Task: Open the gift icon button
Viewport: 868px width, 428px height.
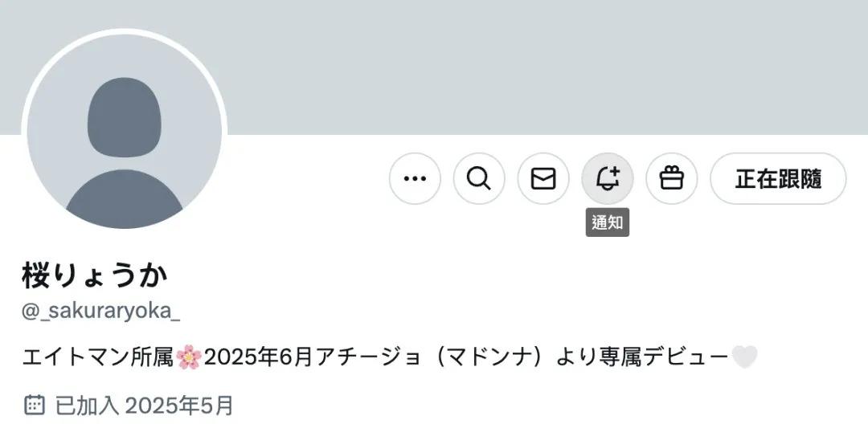Action: pyautogui.click(x=671, y=178)
